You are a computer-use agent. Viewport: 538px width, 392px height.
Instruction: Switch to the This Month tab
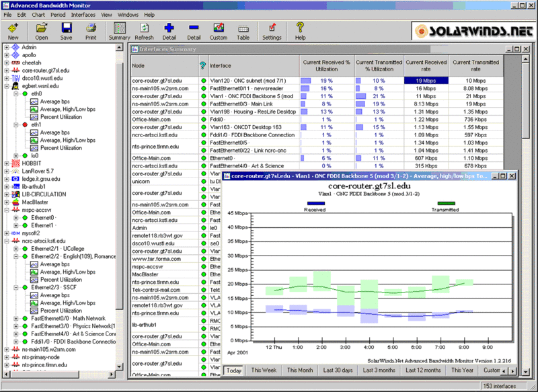pyautogui.click(x=300, y=370)
